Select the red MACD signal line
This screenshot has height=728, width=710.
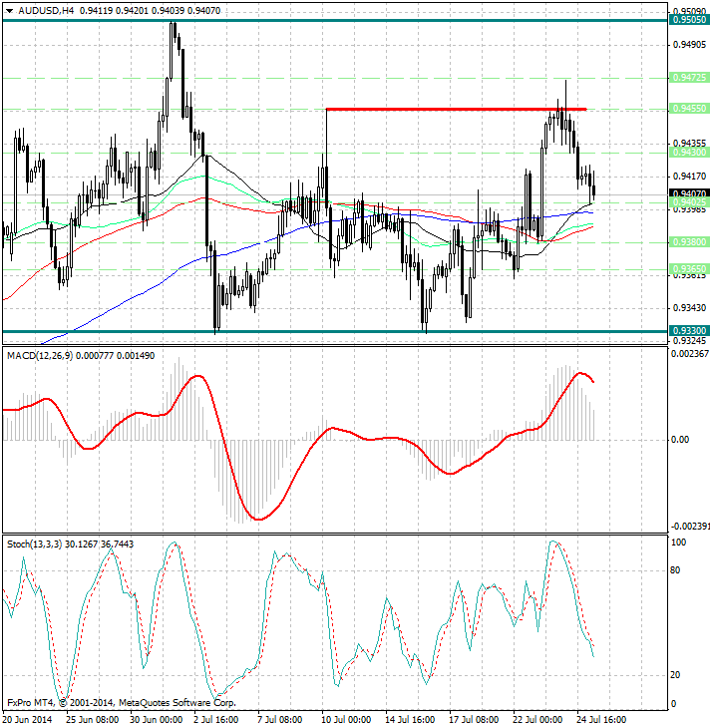pyautogui.click(x=298, y=446)
